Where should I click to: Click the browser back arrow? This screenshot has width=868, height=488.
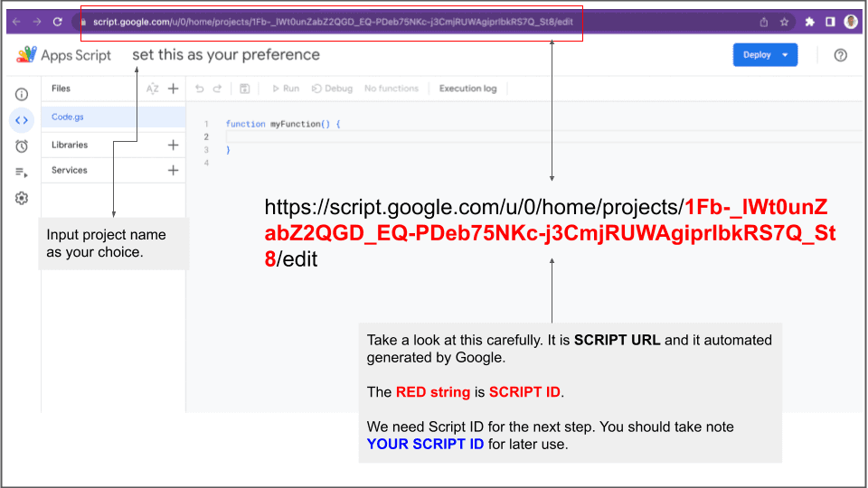[15, 22]
